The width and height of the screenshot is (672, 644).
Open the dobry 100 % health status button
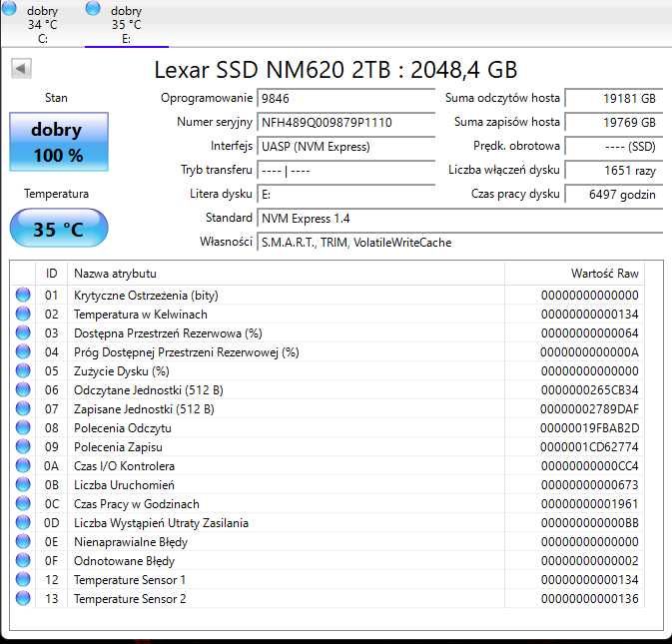coord(59,142)
